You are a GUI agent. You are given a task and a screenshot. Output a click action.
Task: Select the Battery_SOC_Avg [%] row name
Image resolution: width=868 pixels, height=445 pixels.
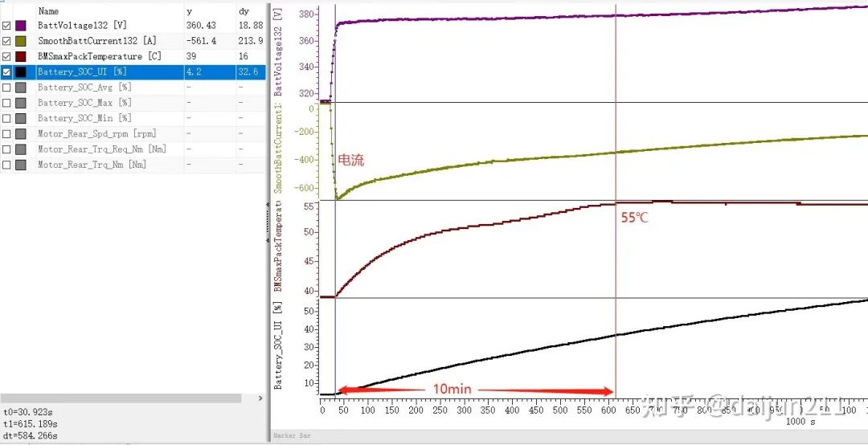[84, 88]
